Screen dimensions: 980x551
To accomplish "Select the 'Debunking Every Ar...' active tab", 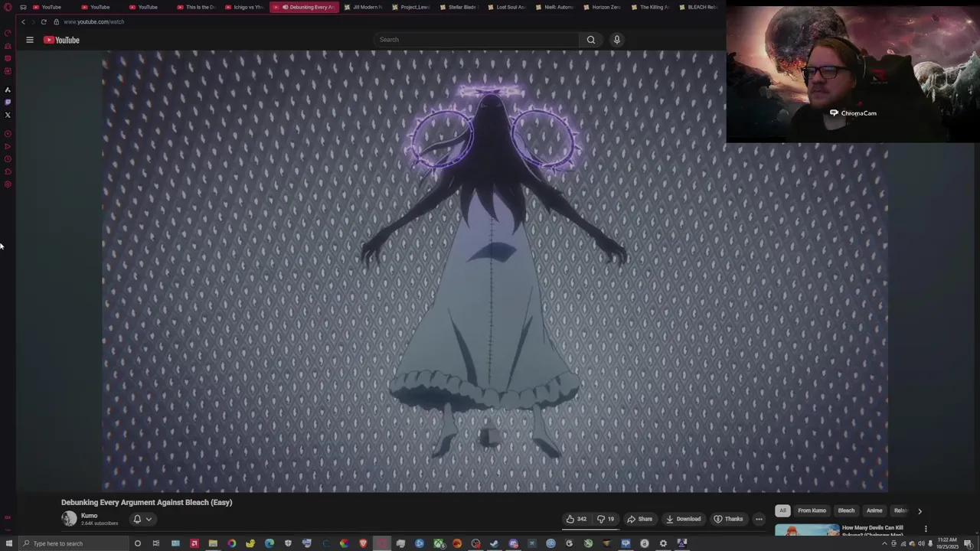I will click(x=304, y=7).
